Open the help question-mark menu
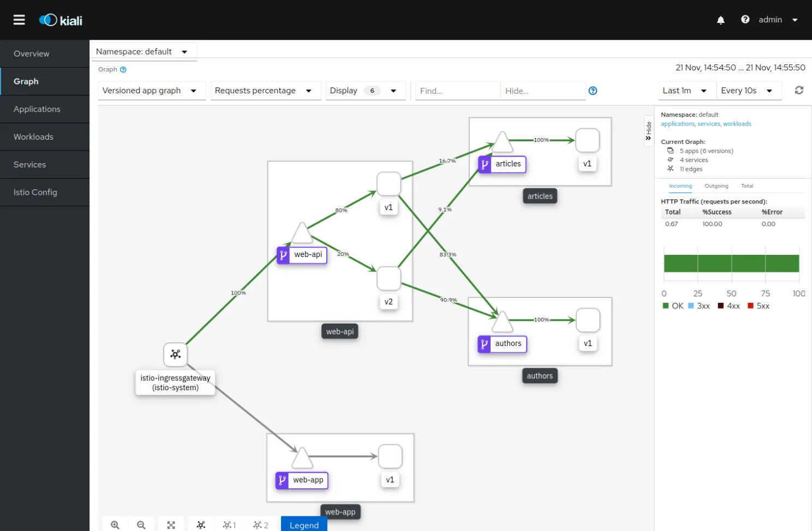 (x=745, y=20)
